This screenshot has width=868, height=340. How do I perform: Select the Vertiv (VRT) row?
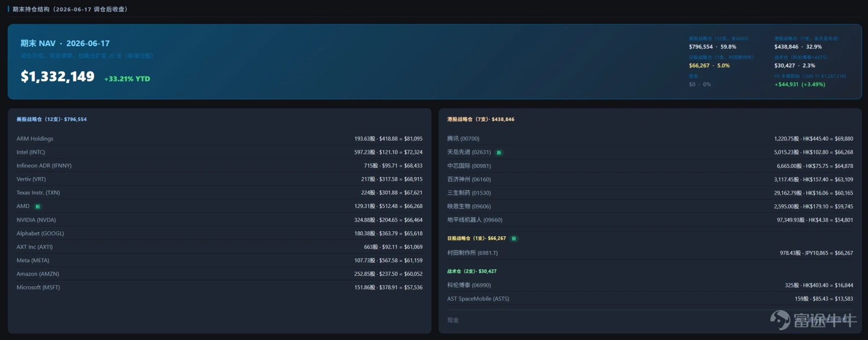[219, 179]
